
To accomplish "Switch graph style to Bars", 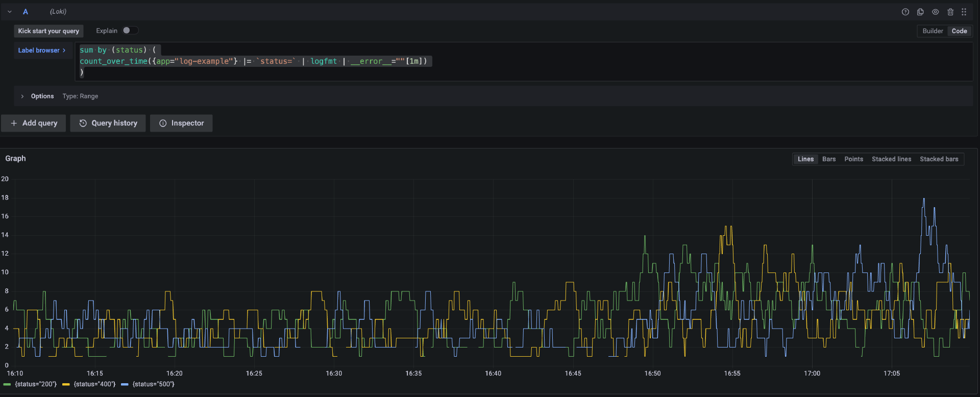I will [x=829, y=159].
